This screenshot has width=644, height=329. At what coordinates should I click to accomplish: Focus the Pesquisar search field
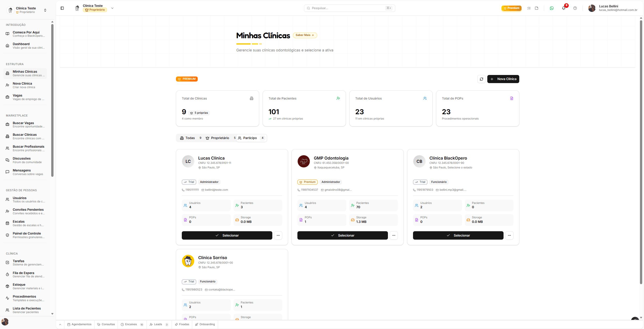pos(349,8)
